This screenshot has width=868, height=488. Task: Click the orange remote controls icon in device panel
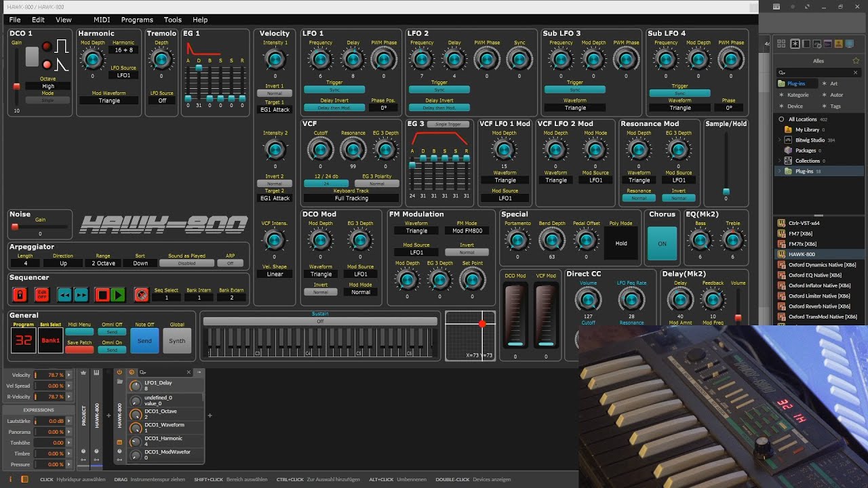click(x=132, y=372)
